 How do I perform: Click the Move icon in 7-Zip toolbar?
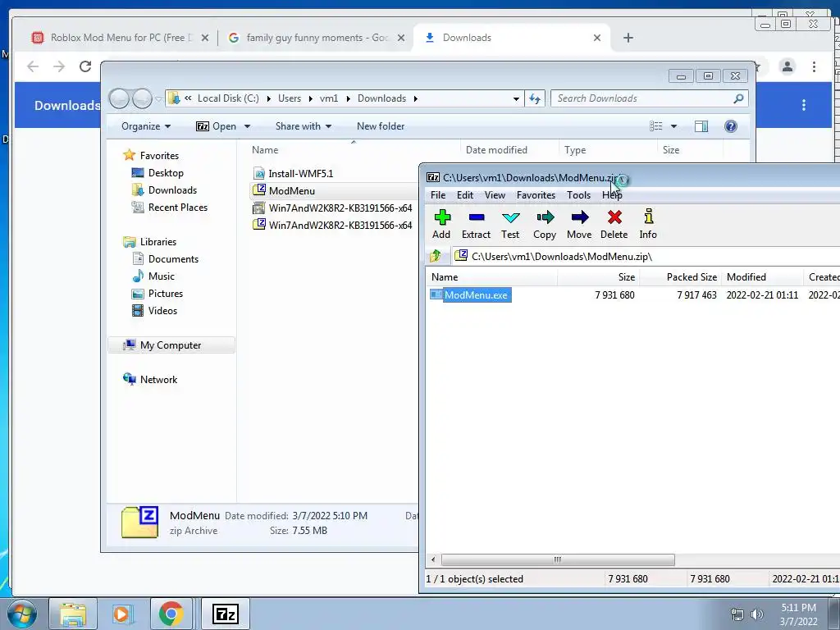click(x=579, y=224)
